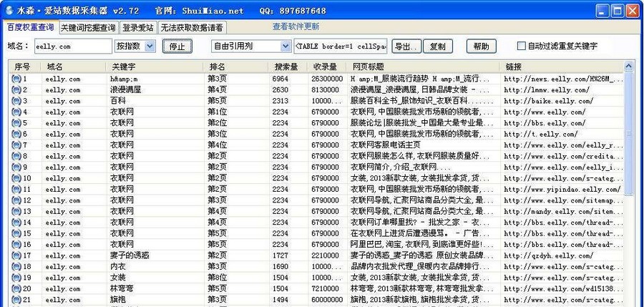Select keyword cell 浪漫满屋
This screenshot has width=644, height=307.
point(125,89)
